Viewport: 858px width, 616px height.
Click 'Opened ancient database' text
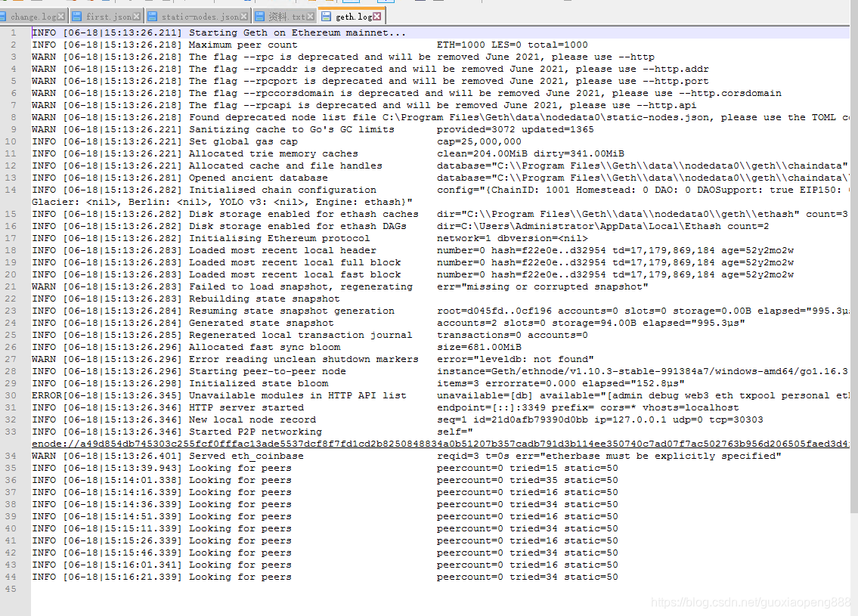tap(259, 178)
